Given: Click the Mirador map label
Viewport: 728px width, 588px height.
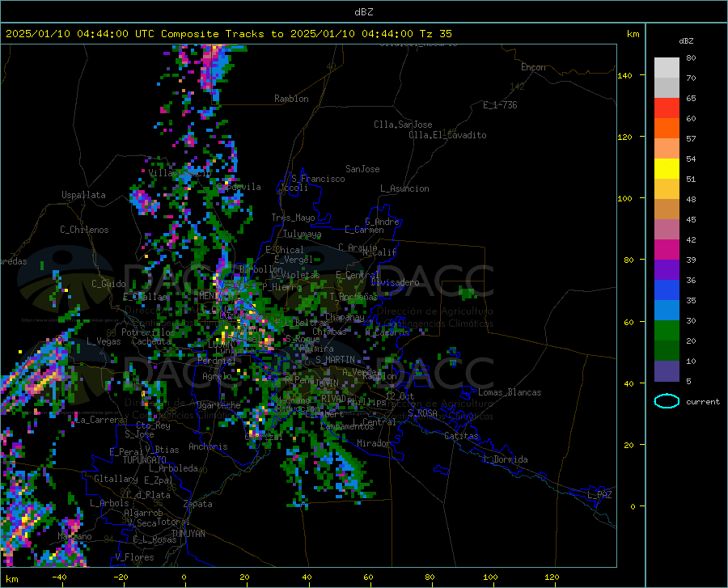Looking at the screenshot, I should click(x=373, y=443).
